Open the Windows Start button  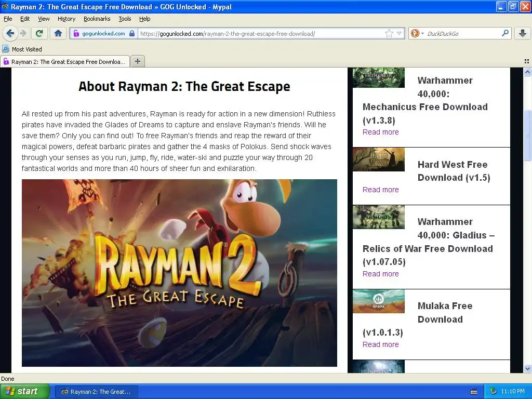tap(25, 392)
